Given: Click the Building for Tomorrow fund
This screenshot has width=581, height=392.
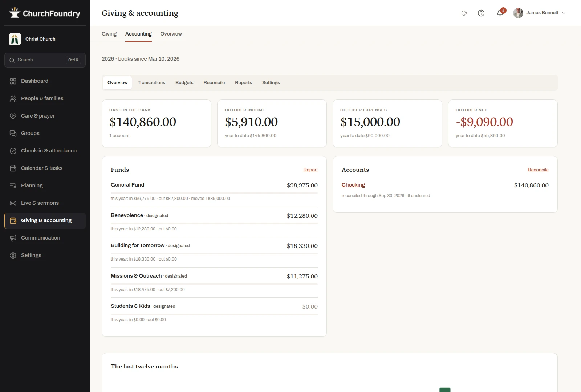Looking at the screenshot, I should [138, 245].
